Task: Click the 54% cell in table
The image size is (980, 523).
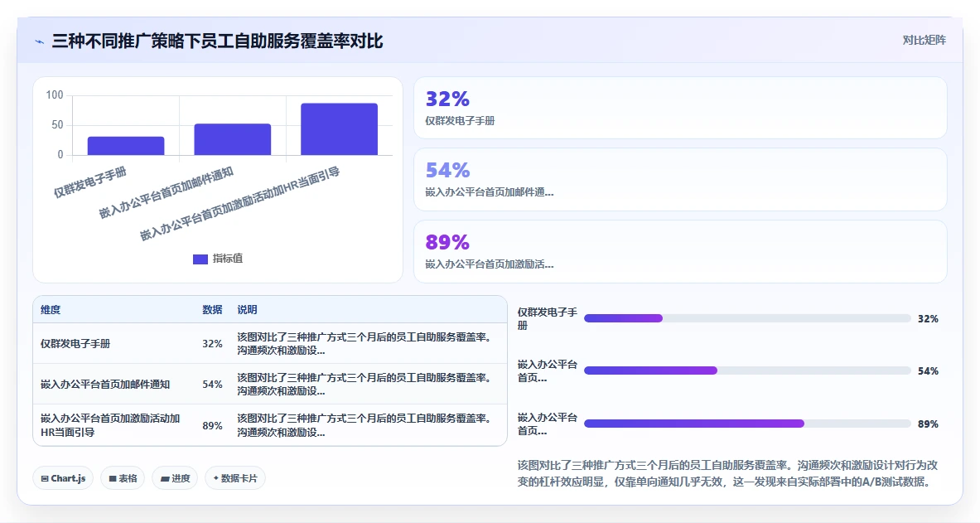Action: pyautogui.click(x=213, y=384)
